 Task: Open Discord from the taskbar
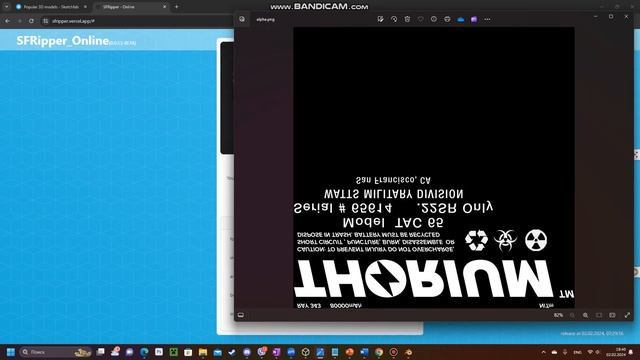tap(247, 352)
